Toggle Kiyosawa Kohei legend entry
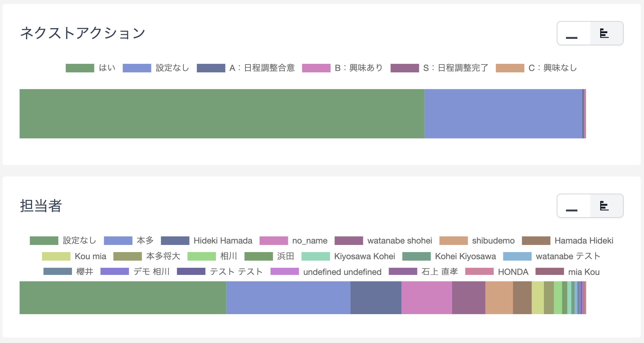644x343 pixels. coord(348,256)
